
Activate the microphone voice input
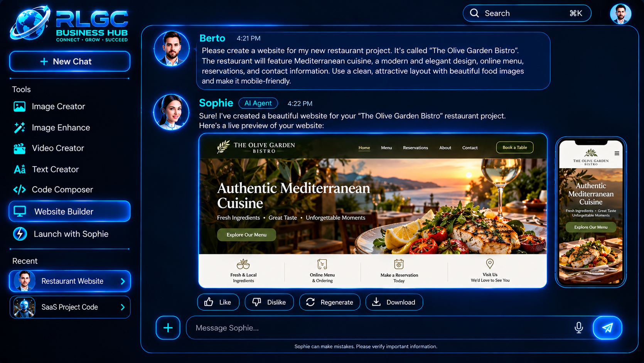point(579,328)
